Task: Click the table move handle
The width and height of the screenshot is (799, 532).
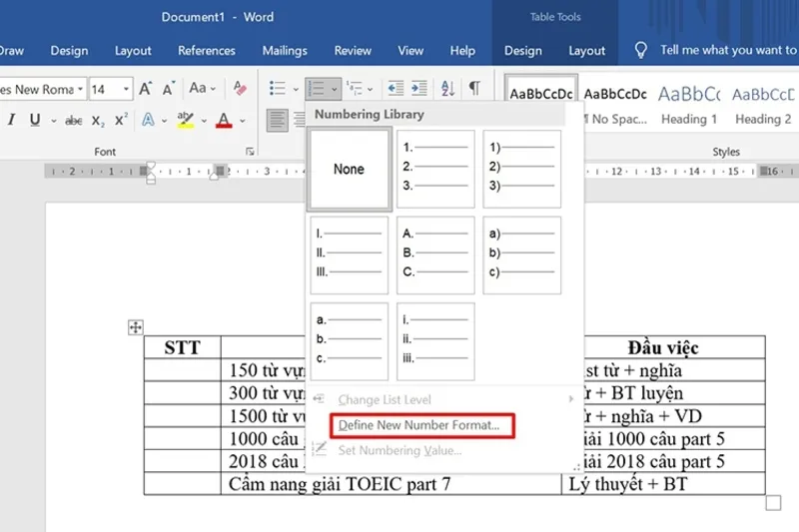Action: click(x=136, y=327)
